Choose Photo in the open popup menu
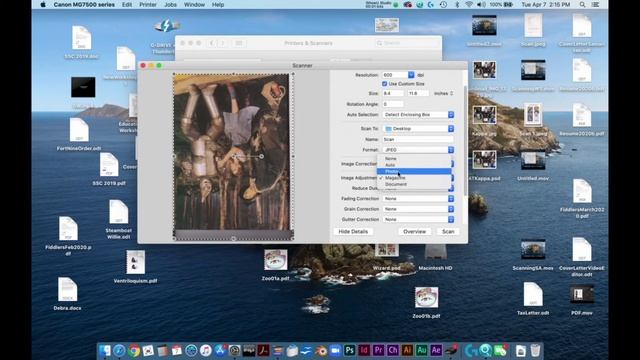Image resolution: width=640 pixels, height=360 pixels. click(414, 171)
